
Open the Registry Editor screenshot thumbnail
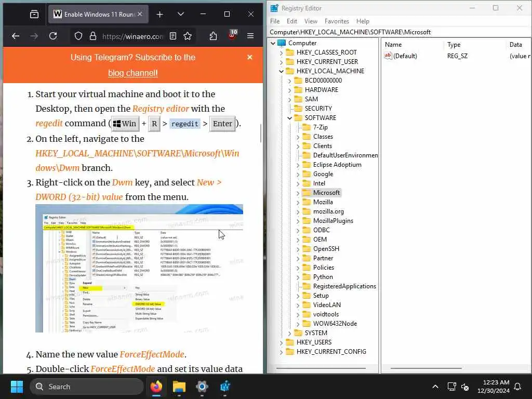click(x=139, y=268)
